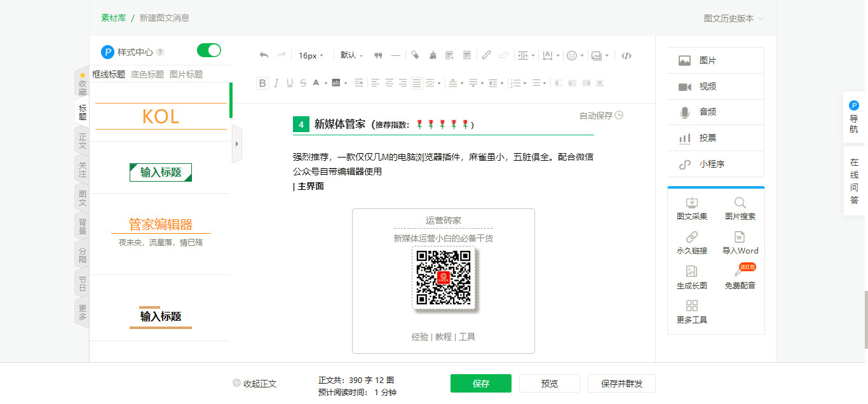Screen dimensions: 868x404
Task: Toggle underline formatting in the toolbar
Action: coord(289,83)
